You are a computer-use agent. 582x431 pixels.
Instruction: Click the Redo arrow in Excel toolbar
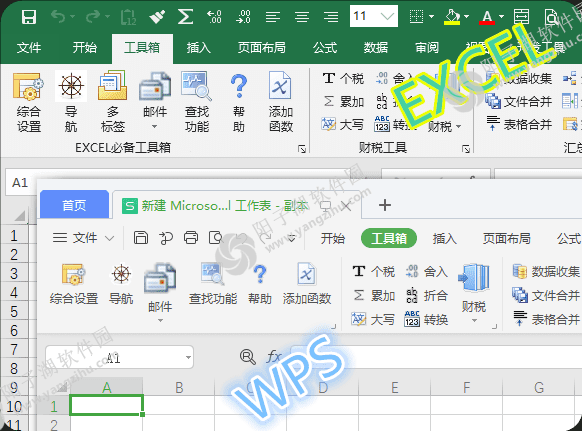pyautogui.click(x=92, y=16)
